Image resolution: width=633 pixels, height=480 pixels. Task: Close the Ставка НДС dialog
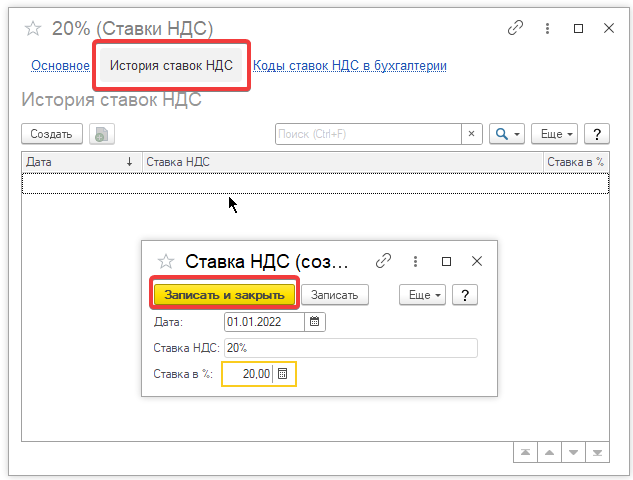pos(477,261)
